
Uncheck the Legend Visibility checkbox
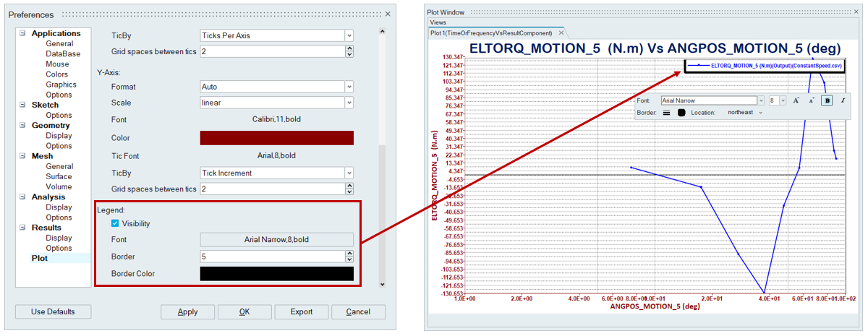[x=115, y=224]
